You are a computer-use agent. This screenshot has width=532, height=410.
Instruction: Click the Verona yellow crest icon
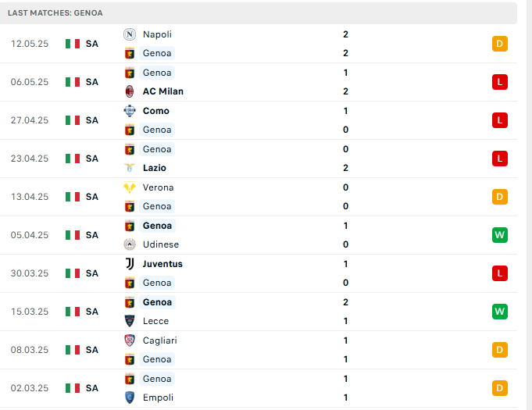129,187
